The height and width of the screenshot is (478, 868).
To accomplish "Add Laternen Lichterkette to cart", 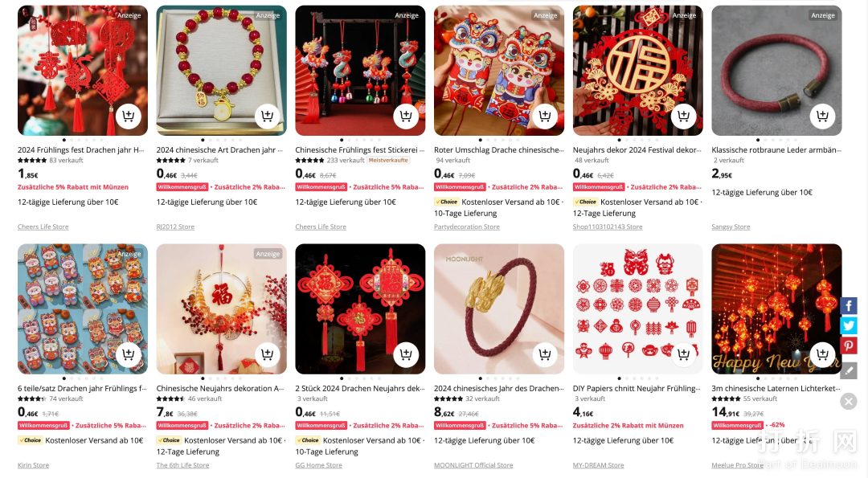I will click(x=822, y=354).
